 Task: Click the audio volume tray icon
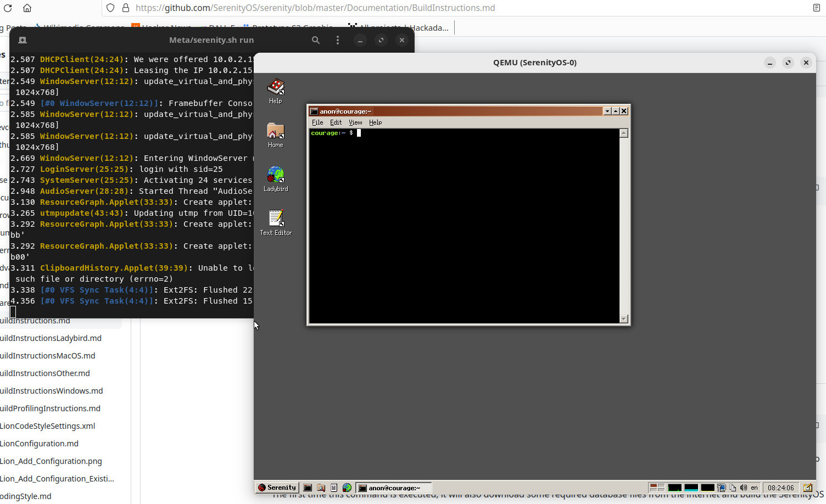click(743, 488)
